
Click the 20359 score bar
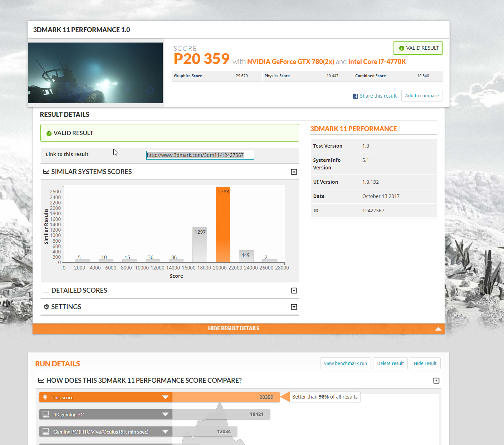click(x=226, y=397)
